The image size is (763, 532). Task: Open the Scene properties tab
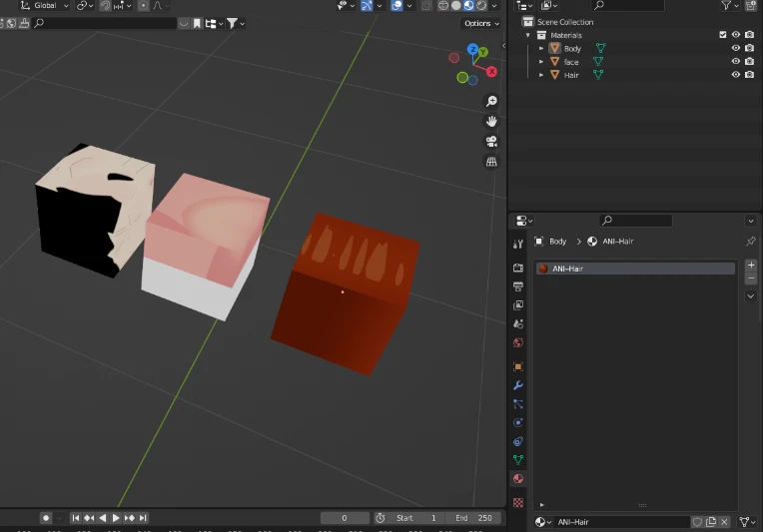518,323
